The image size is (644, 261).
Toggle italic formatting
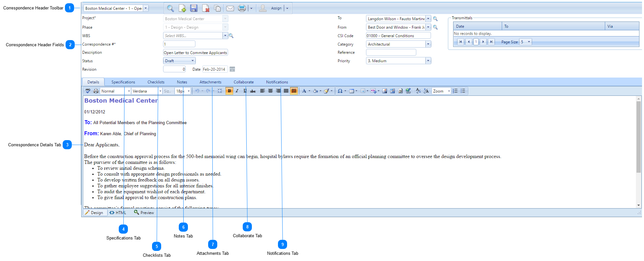[237, 91]
